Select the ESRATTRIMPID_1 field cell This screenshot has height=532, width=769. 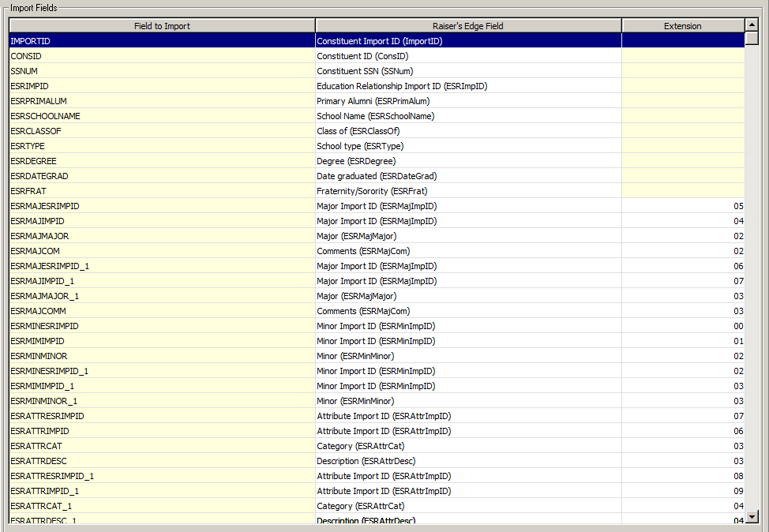(162, 491)
